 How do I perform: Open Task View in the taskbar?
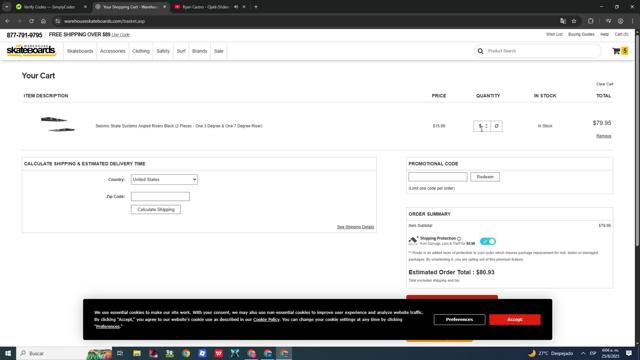(120, 353)
